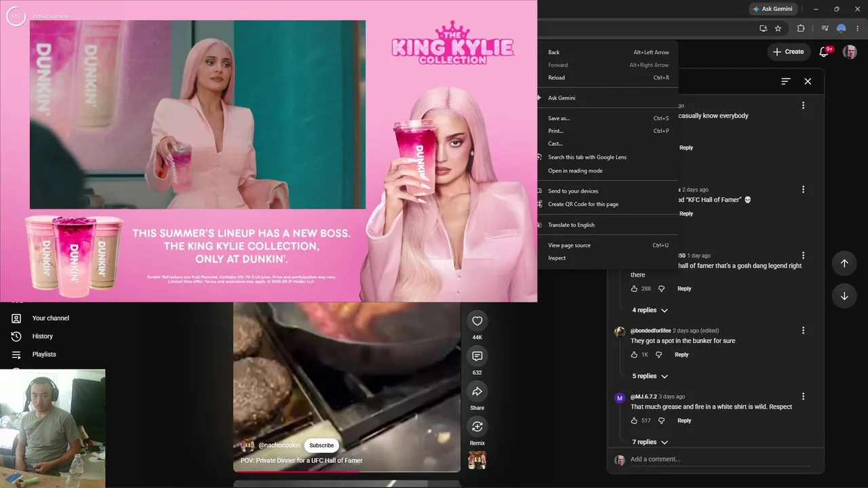Open the @nachocookin channel link
The height and width of the screenshot is (488, 868).
[x=279, y=445]
